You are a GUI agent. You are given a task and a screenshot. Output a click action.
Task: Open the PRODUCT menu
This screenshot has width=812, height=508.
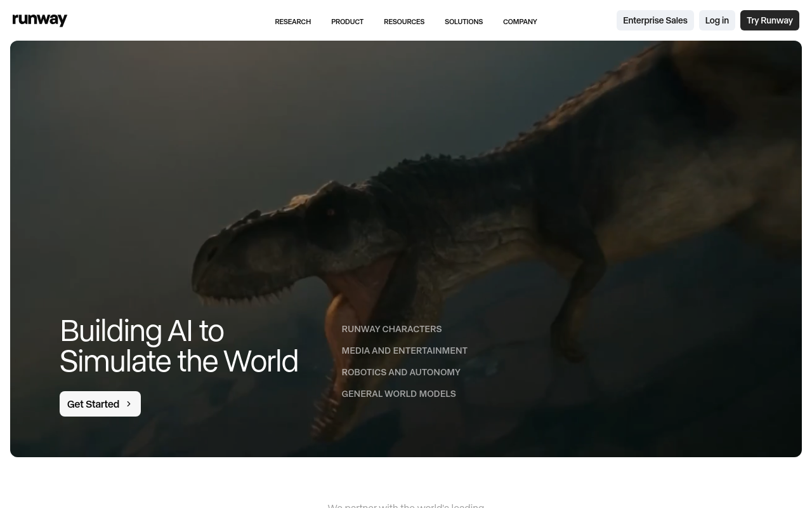coord(347,21)
